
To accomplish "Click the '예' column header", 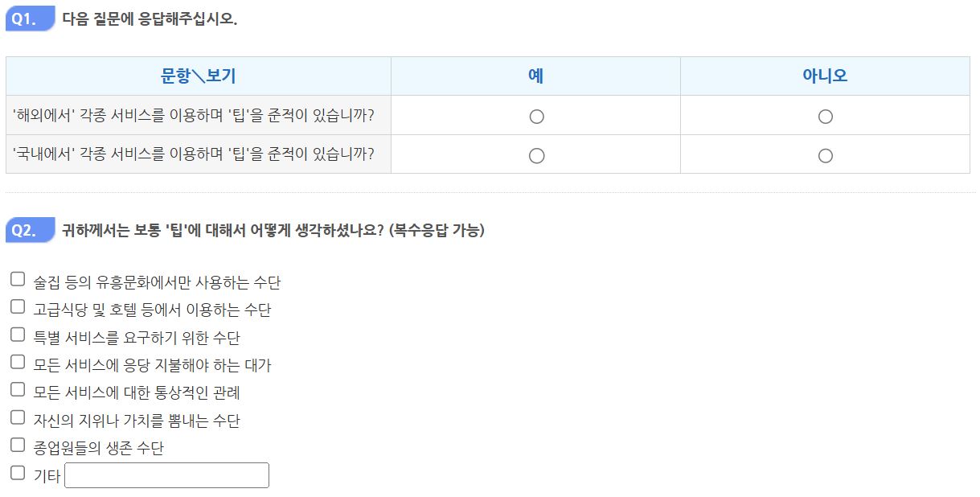I will click(535, 76).
